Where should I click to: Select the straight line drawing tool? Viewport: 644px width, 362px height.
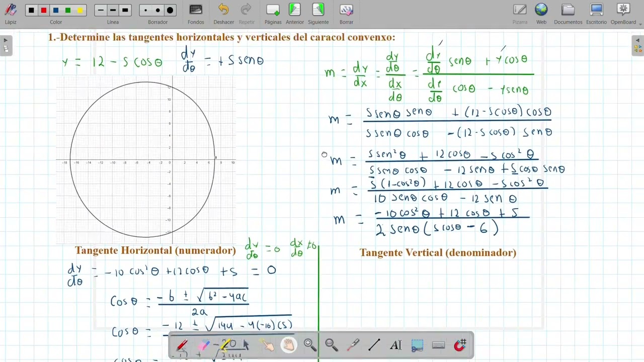click(x=374, y=345)
